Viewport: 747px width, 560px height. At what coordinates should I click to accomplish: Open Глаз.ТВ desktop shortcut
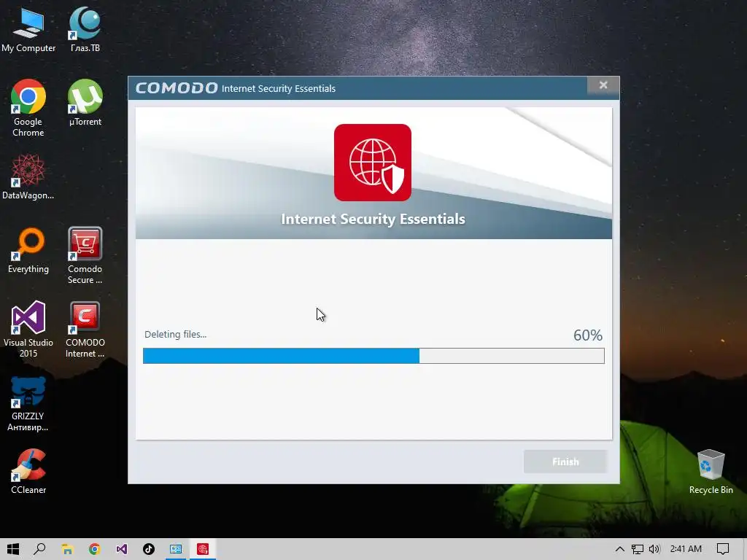point(85,29)
